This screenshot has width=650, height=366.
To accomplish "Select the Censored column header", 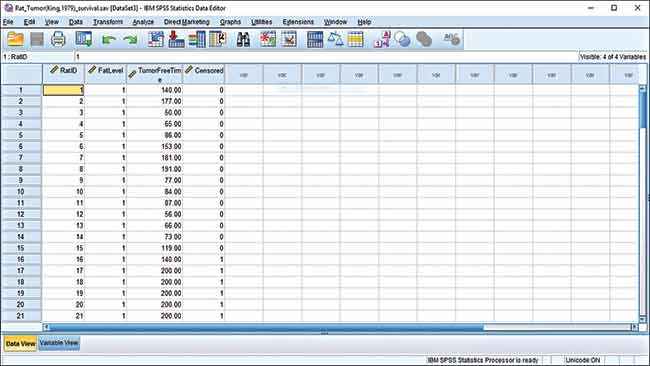I will tap(204, 74).
